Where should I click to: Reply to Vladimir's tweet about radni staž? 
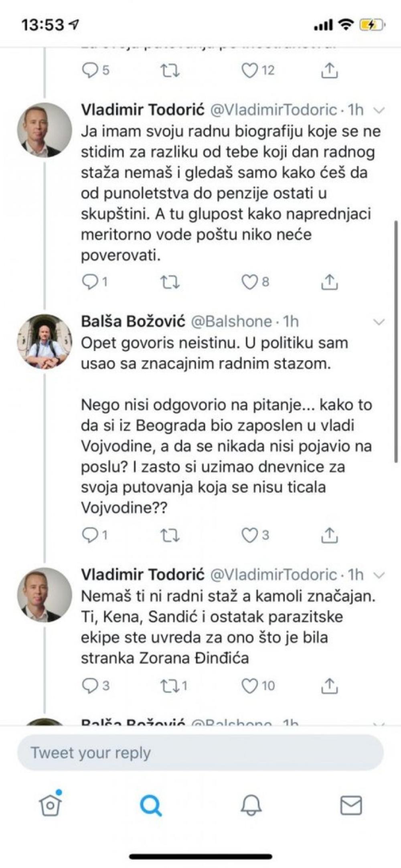pyautogui.click(x=89, y=686)
